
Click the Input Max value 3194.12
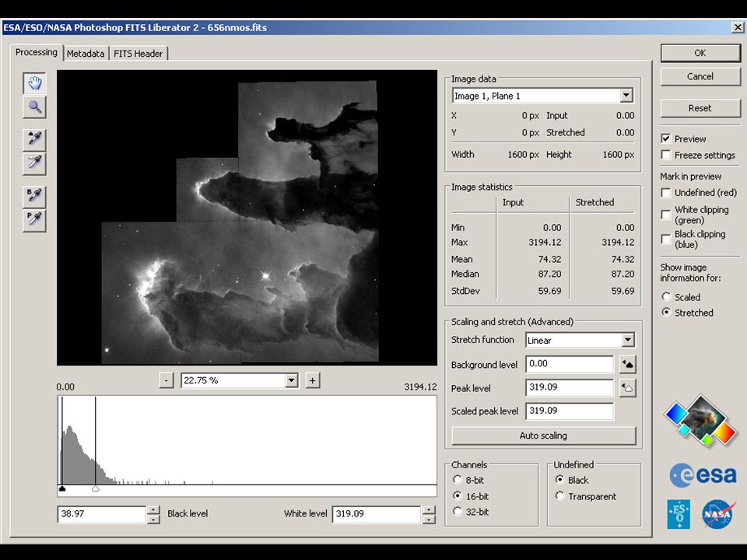coord(545,243)
